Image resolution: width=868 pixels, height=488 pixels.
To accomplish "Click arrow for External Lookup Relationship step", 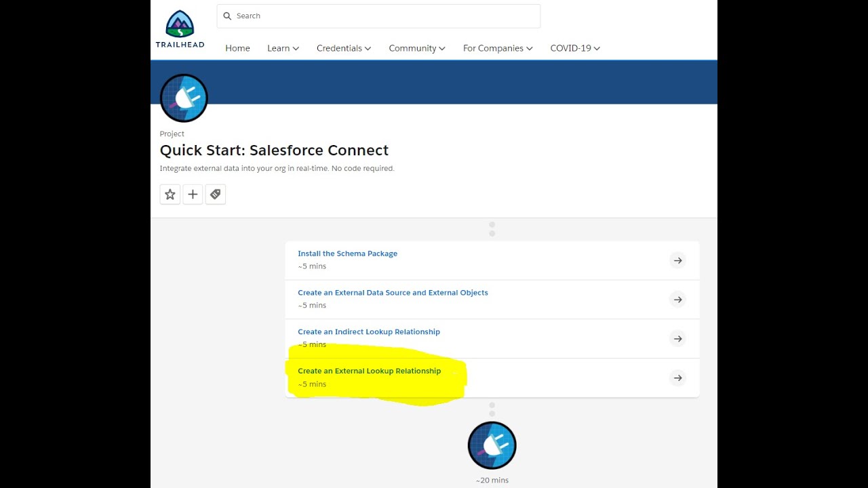I will (677, 378).
